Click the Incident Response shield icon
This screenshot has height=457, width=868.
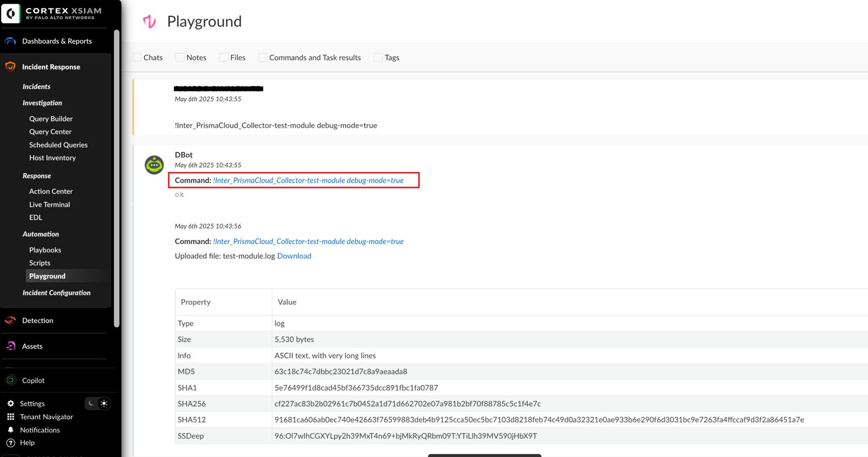point(10,67)
